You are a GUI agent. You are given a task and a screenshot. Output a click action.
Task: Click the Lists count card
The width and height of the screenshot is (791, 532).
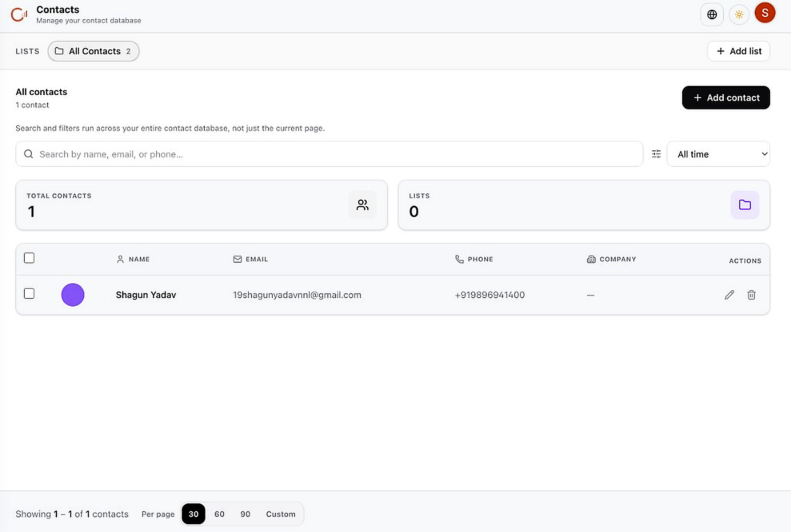coord(584,205)
